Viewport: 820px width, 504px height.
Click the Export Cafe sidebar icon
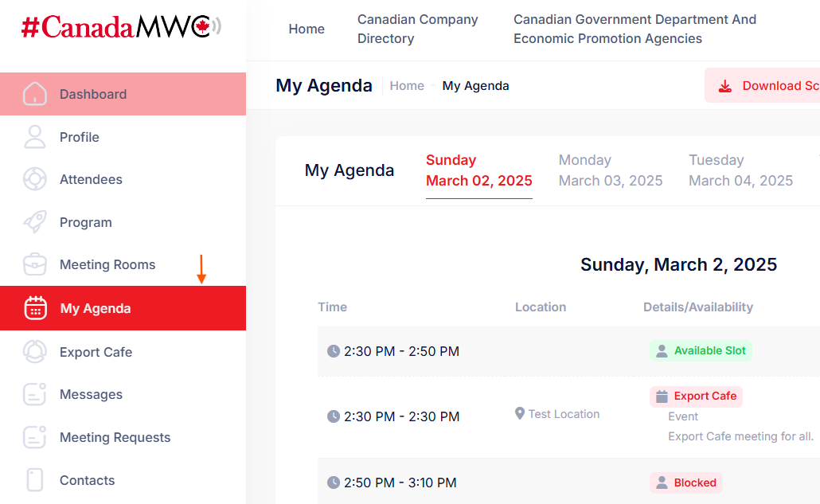pyautogui.click(x=35, y=352)
